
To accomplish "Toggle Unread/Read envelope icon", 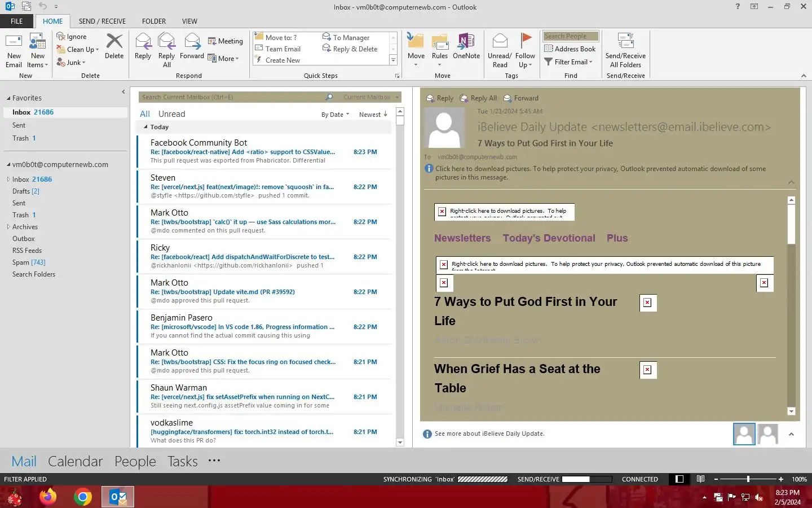I will coord(500,41).
